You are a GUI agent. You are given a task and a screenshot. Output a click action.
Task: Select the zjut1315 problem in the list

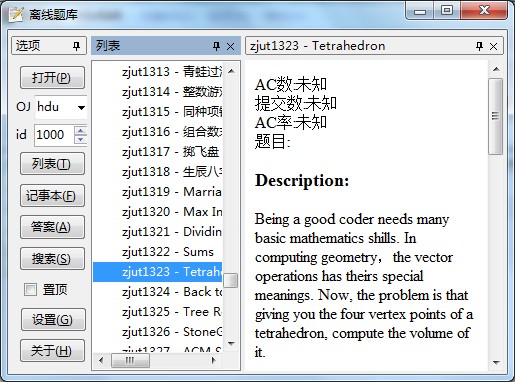pos(157,111)
